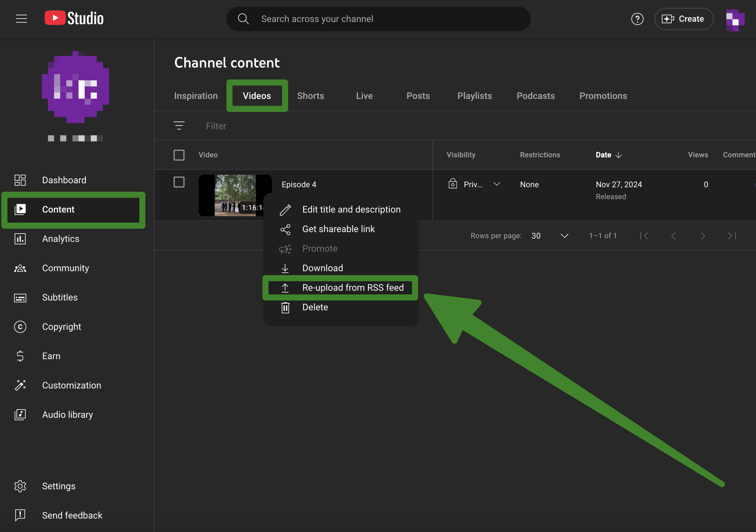Open Analytics from the sidebar

tap(61, 239)
